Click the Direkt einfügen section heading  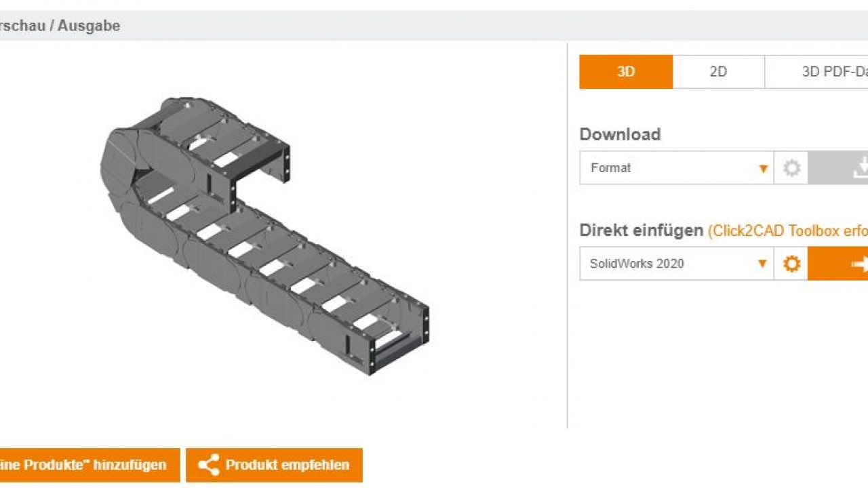[641, 230]
